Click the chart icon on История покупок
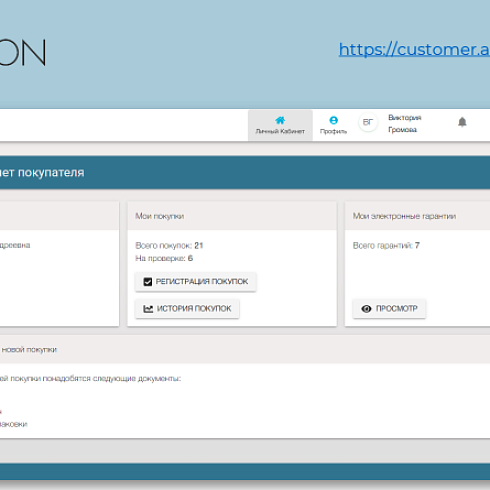Viewport: 490px width, 490px height. [x=148, y=309]
